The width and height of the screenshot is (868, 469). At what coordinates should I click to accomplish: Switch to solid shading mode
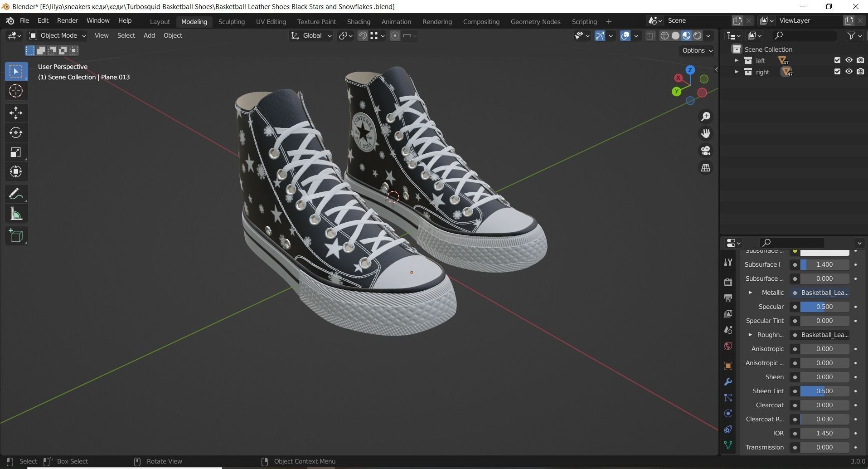click(675, 36)
